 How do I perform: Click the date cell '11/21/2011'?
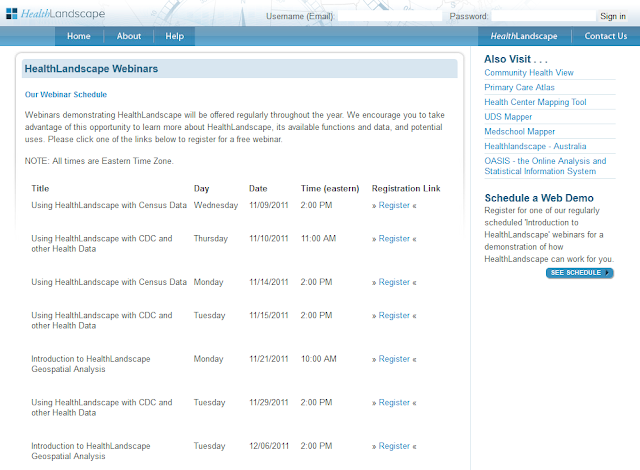click(269, 359)
